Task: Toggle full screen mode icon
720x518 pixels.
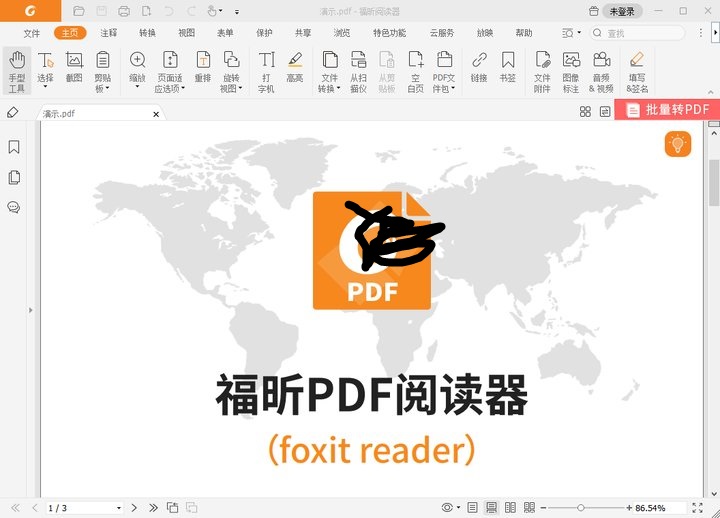Action: pyautogui.click(x=698, y=507)
